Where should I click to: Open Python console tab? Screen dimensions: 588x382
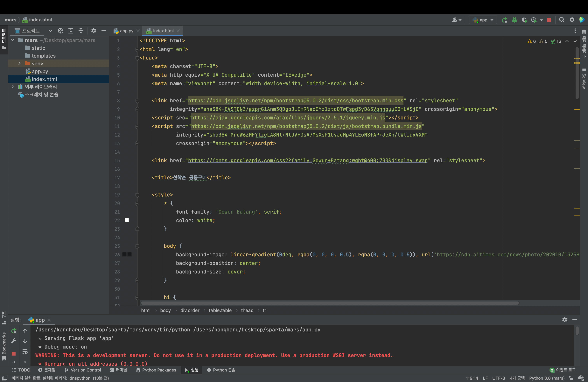click(x=221, y=370)
